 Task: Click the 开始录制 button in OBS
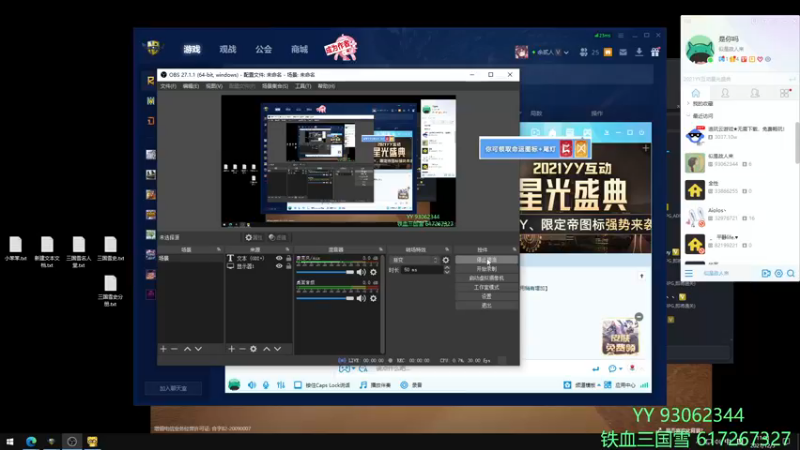click(x=487, y=269)
